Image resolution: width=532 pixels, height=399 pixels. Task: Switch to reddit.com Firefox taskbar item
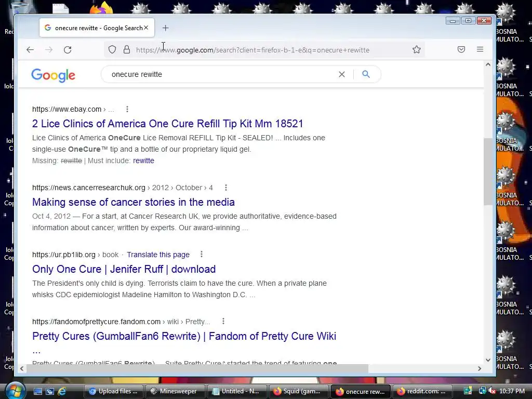pyautogui.click(x=422, y=391)
